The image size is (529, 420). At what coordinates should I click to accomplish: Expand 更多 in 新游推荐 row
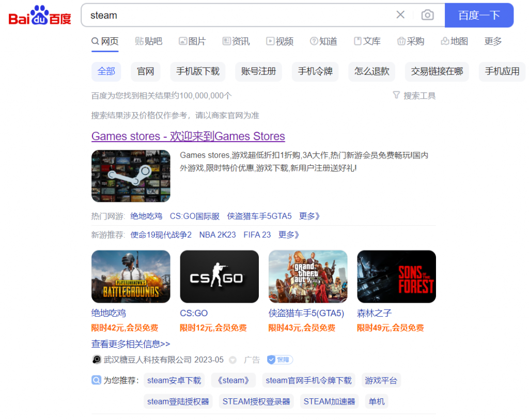click(288, 235)
